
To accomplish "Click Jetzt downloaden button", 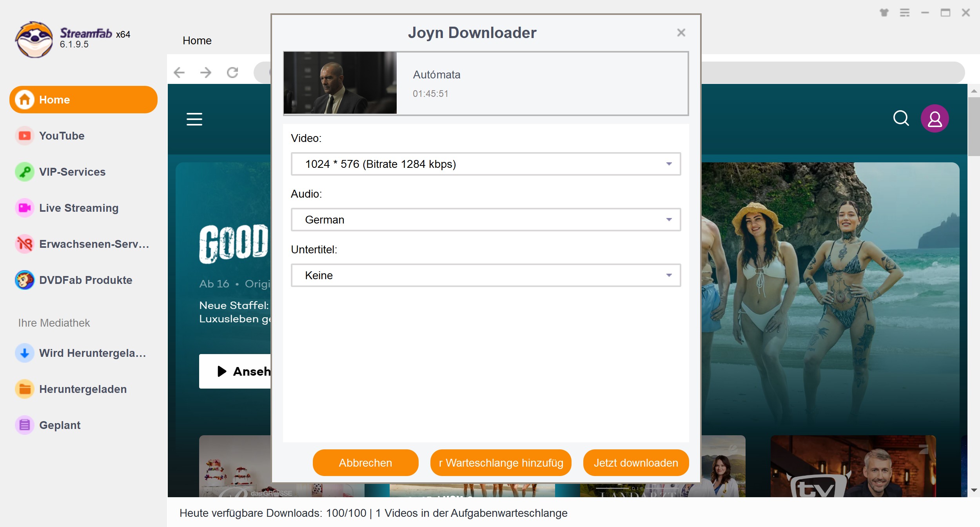I will [x=635, y=463].
